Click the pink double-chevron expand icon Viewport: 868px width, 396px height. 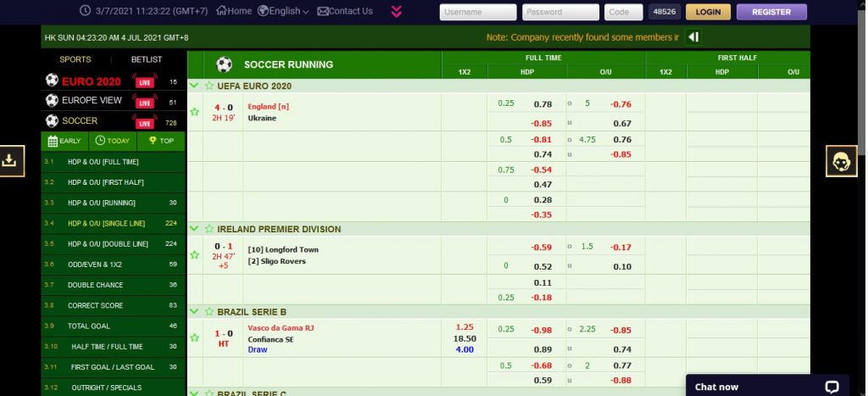point(397,11)
